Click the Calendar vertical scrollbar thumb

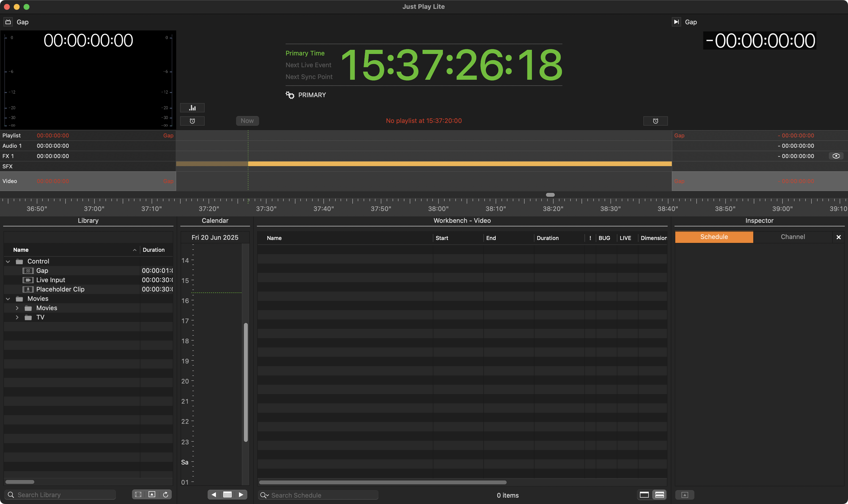click(x=246, y=382)
